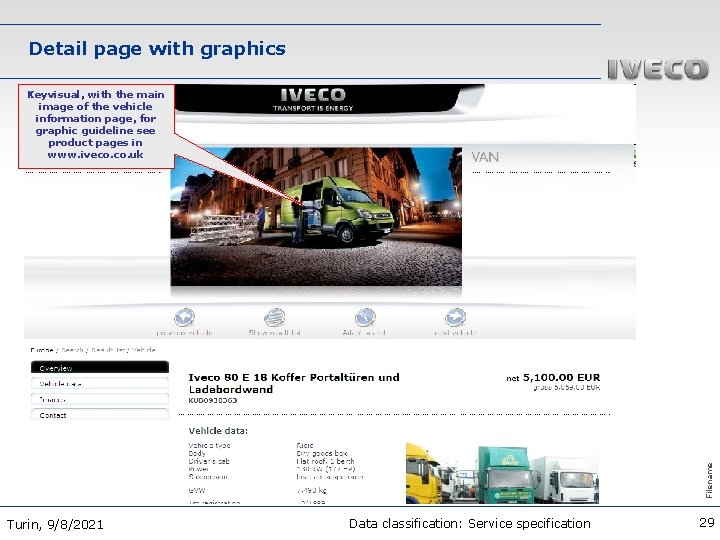Viewport: 720px width, 540px height.
Task: Click the 'Detail page with graphics' slide title
Action: pyautogui.click(x=157, y=49)
